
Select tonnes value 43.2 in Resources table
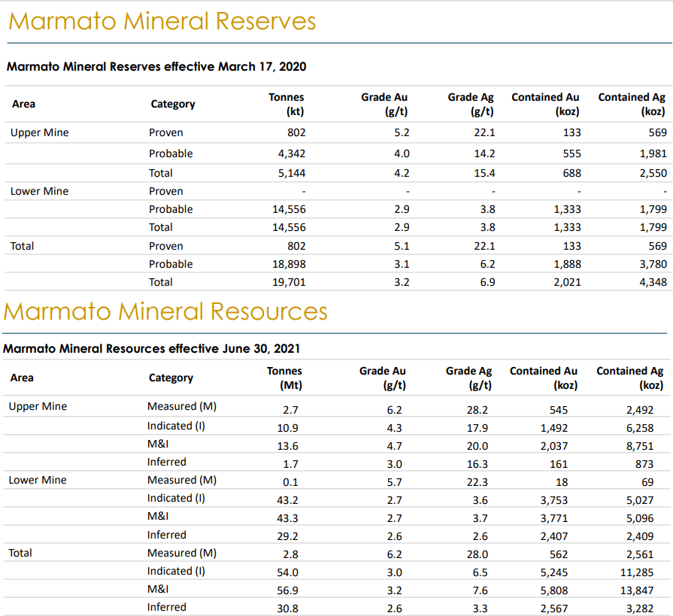[287, 500]
